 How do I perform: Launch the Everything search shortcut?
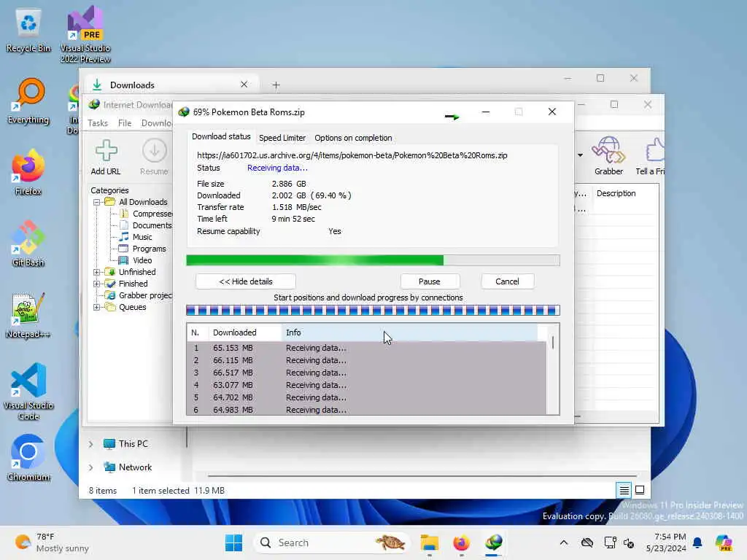tap(28, 101)
